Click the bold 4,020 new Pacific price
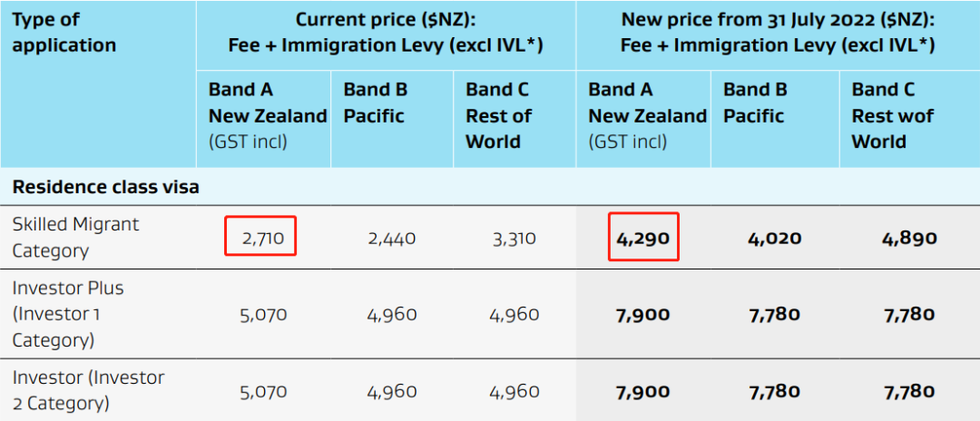 pos(774,239)
